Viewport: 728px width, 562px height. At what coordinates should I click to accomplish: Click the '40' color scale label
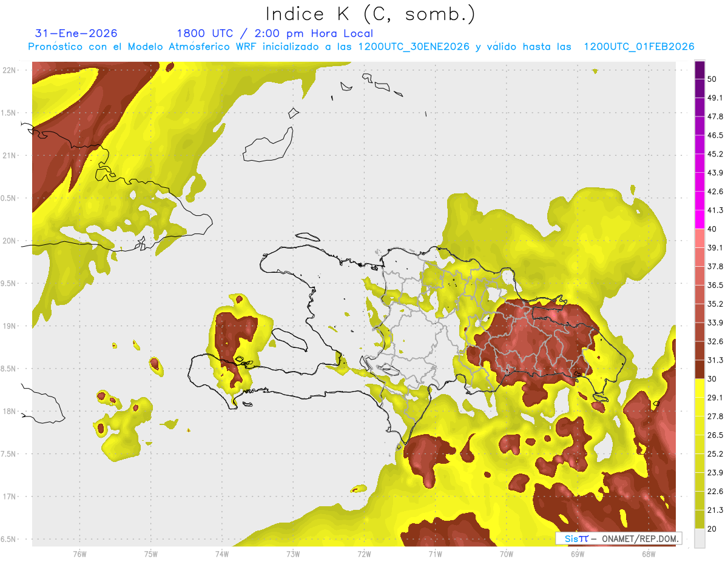coord(712,229)
